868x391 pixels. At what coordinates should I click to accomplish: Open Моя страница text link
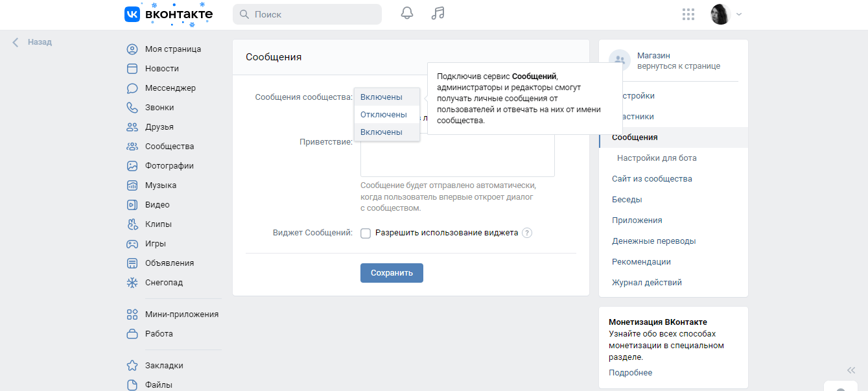[173, 49]
